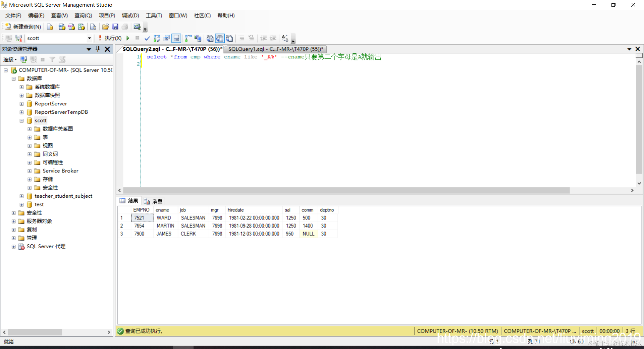Click Object Explorer connect server icon
Viewport: 644px width, 349px height.
23,59
